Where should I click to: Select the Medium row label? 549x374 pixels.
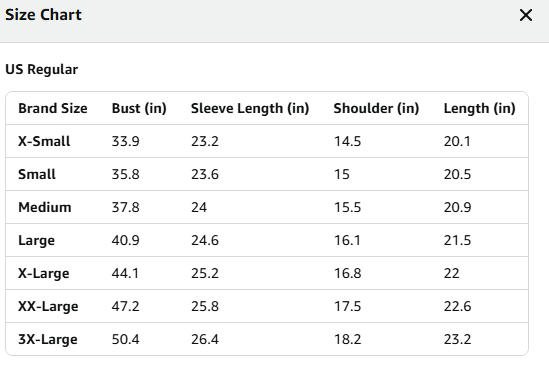click(45, 207)
